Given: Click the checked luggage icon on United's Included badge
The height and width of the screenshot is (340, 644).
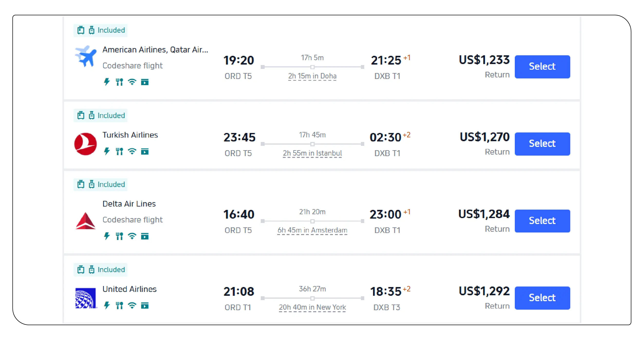Looking at the screenshot, I should point(91,270).
